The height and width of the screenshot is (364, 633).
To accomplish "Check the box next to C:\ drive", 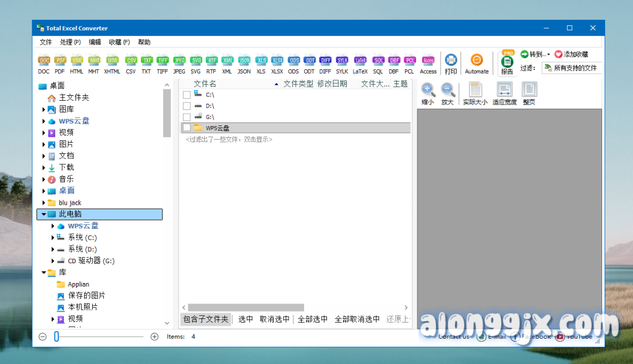I will click(187, 95).
